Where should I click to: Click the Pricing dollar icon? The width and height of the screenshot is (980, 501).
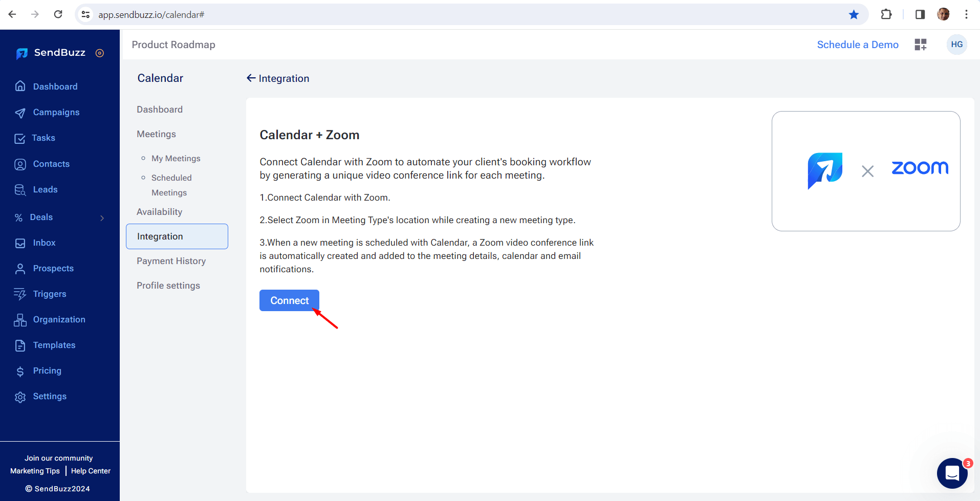pyautogui.click(x=20, y=371)
